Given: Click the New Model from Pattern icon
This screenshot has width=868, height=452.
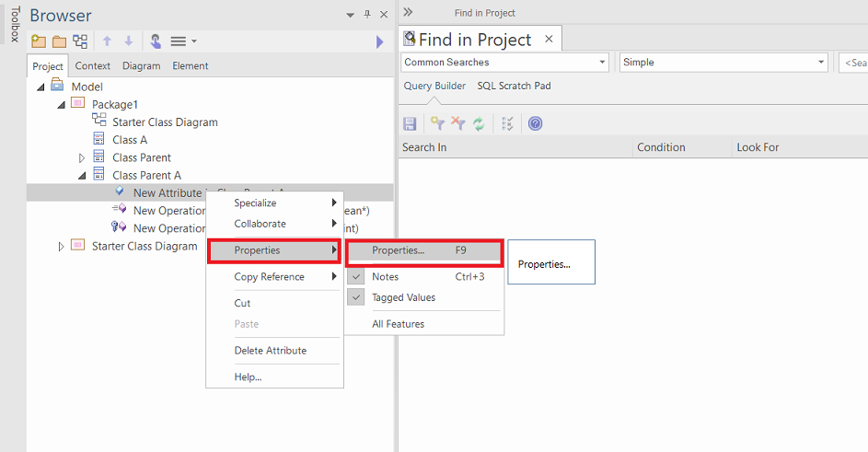Looking at the screenshot, I should coord(38,41).
